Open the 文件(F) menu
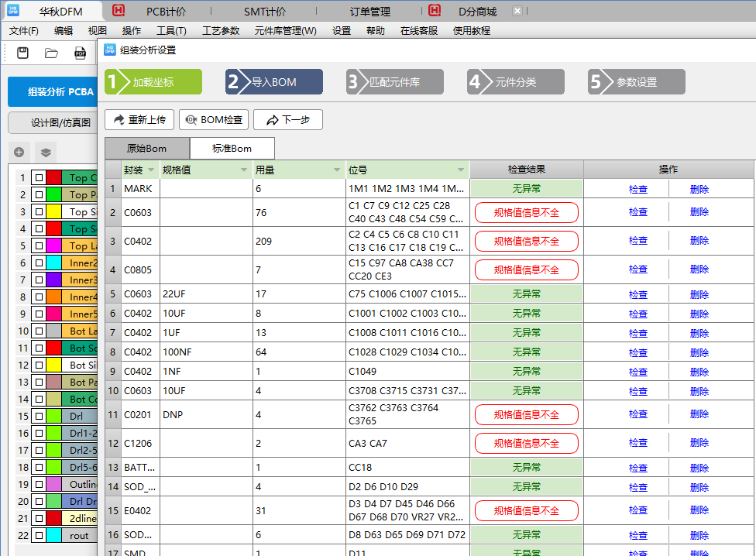Image resolution: width=756 pixels, height=556 pixels. point(23,31)
